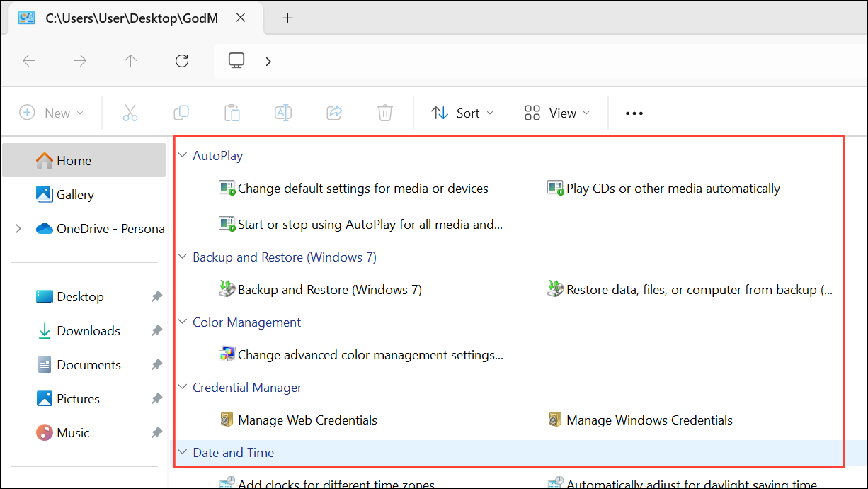The height and width of the screenshot is (489, 868).
Task: Click the Paste clipboard icon
Action: pyautogui.click(x=232, y=113)
